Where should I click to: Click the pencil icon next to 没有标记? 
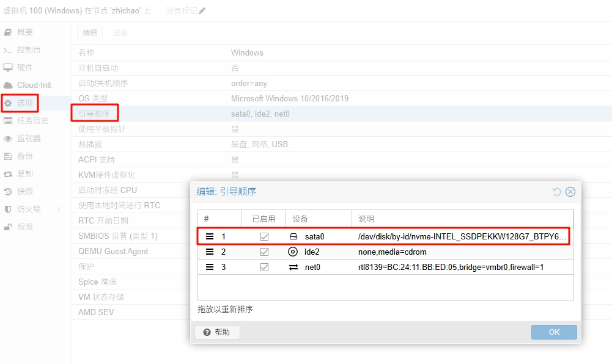pyautogui.click(x=202, y=11)
